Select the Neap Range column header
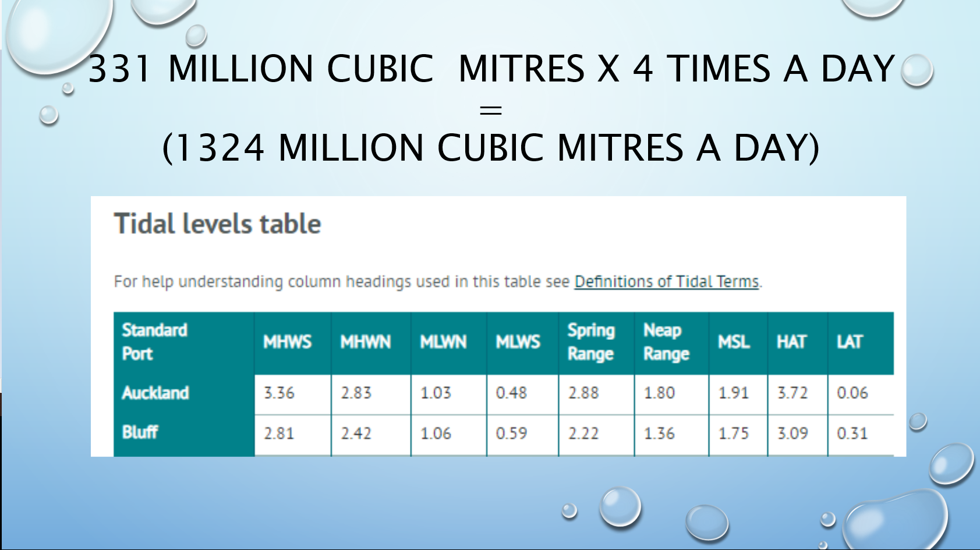980x550 pixels. coord(666,342)
